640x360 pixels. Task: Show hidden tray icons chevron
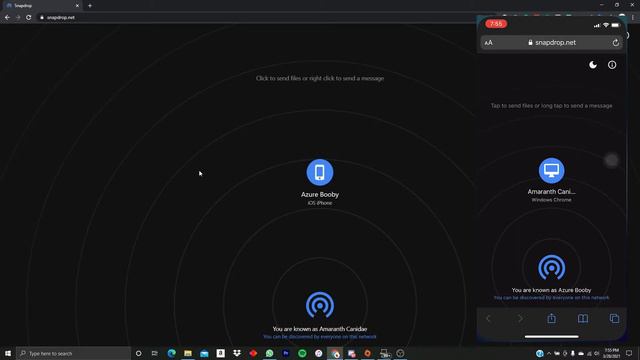coord(549,353)
